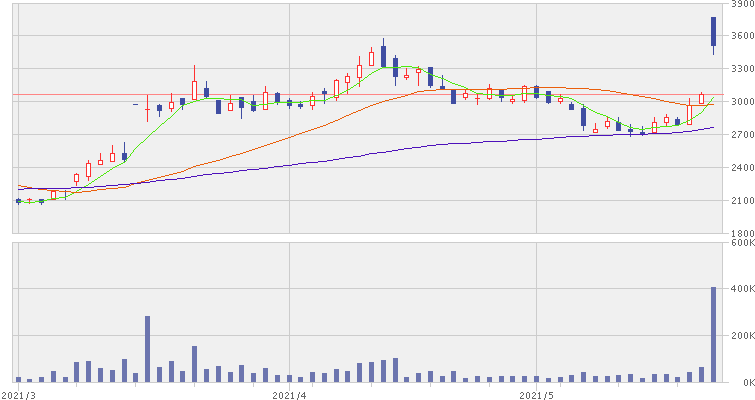Image resolution: width=755 pixels, height=400 pixels.
Task: Click the mid-March volume spike bar
Action: 147,349
